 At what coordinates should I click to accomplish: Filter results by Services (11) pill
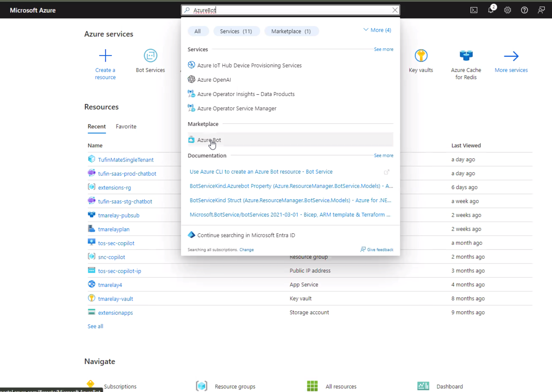[x=236, y=31]
